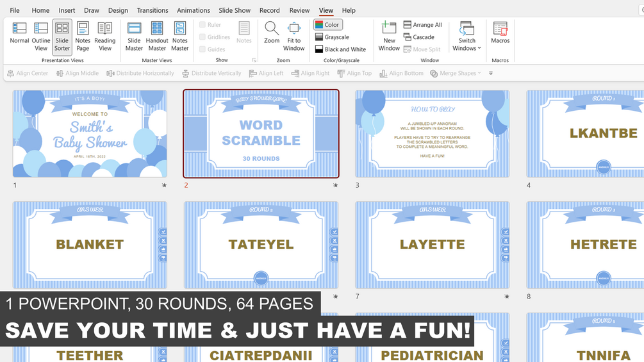This screenshot has height=362, width=644.
Task: Open the Draw tab
Action: point(91,10)
